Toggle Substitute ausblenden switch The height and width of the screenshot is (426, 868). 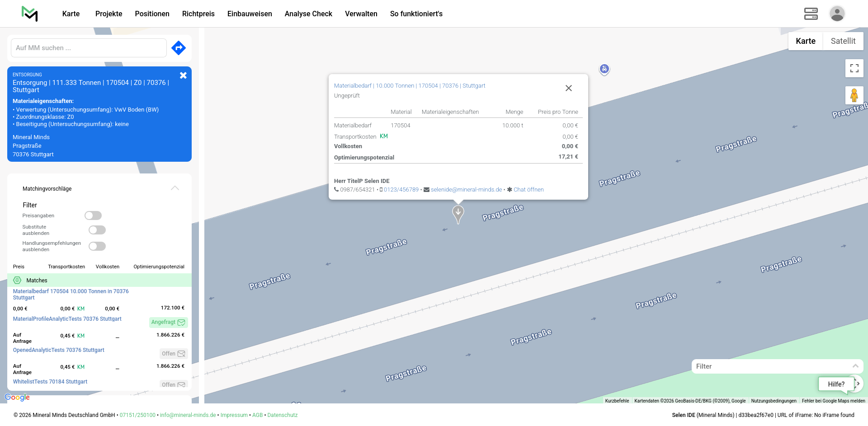coord(97,230)
